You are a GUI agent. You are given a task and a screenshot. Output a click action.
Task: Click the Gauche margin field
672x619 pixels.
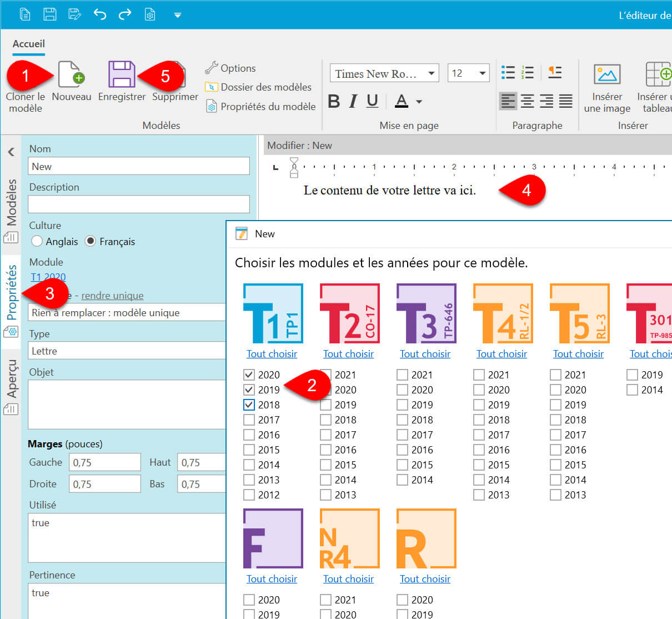(x=105, y=462)
